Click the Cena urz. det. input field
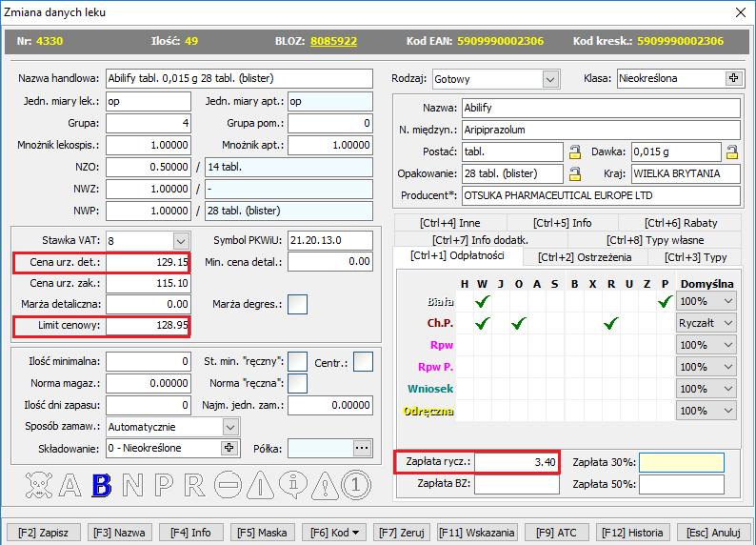This screenshot has width=756, height=545. coord(148,262)
